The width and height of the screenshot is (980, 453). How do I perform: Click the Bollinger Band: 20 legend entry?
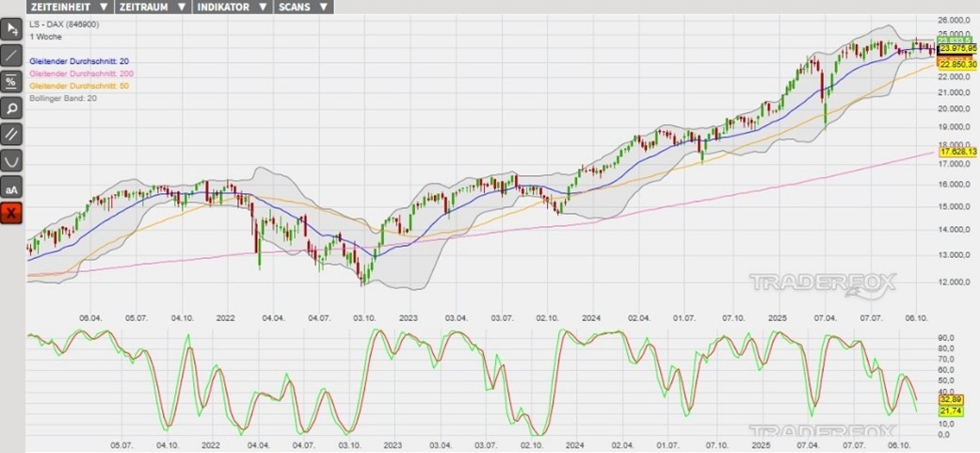click(x=63, y=98)
